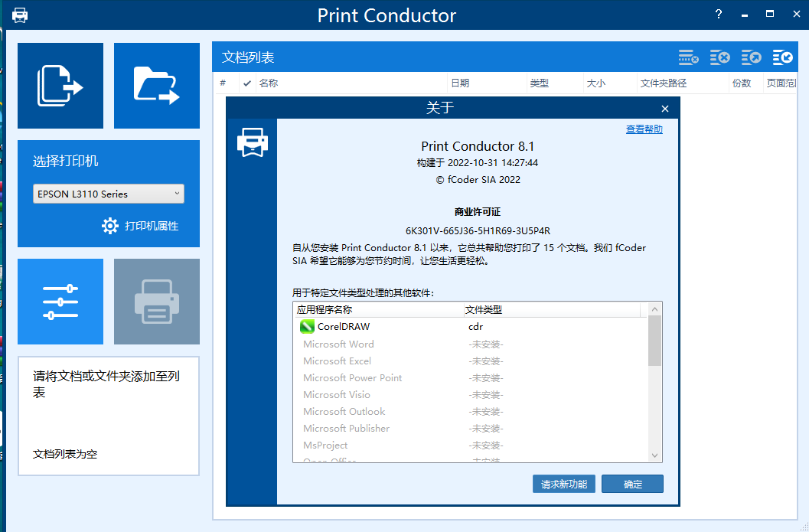Select the CorelDRAW row text
The height and width of the screenshot is (532, 809).
(344, 327)
